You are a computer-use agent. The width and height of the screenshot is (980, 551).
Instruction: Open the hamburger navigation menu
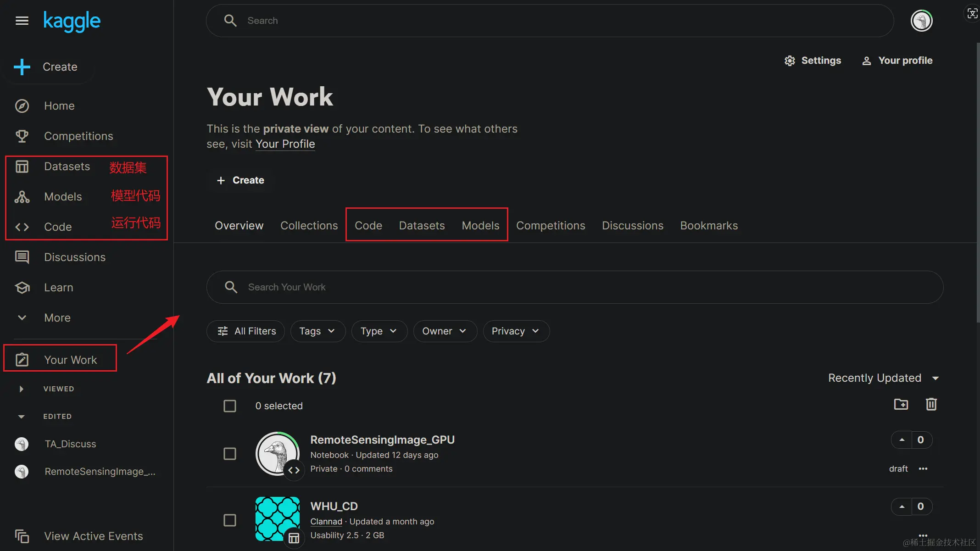click(22, 21)
